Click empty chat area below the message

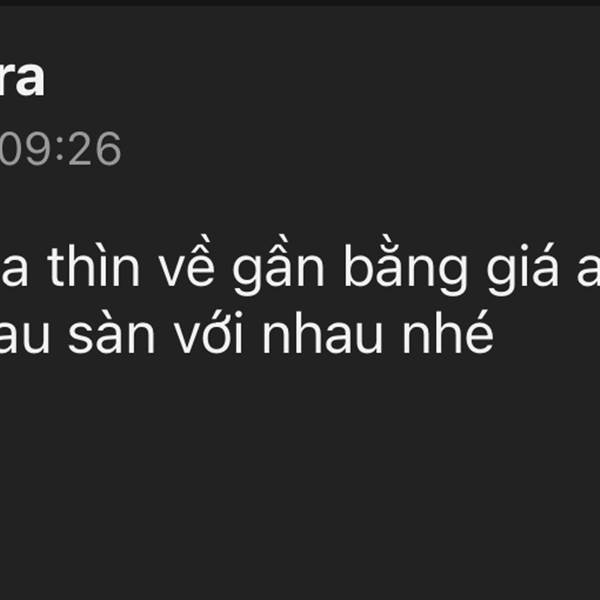[300, 478]
